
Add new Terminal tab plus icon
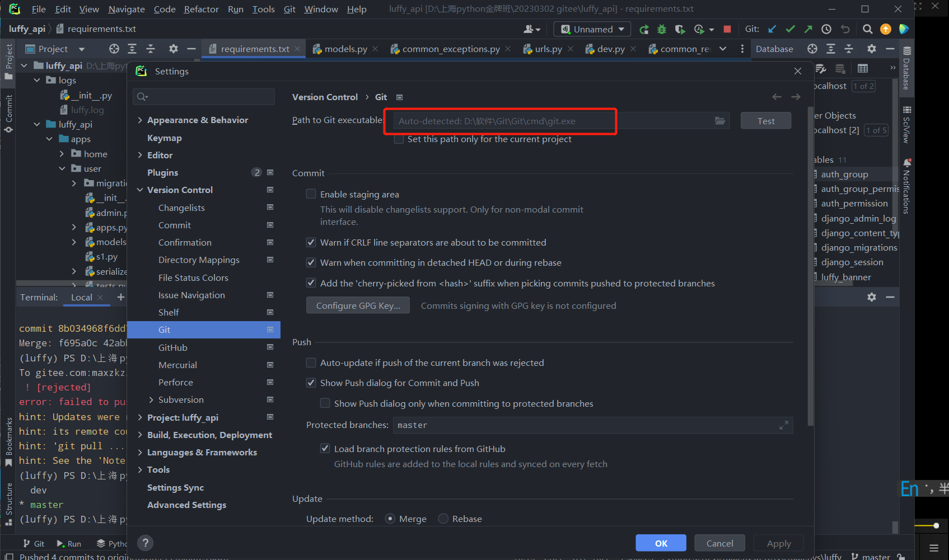121,297
